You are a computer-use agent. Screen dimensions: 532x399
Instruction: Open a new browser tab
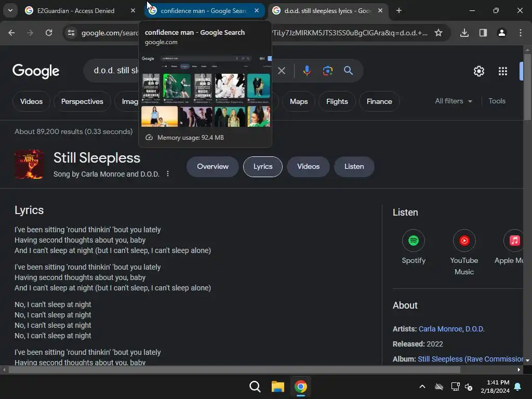pyautogui.click(x=399, y=11)
